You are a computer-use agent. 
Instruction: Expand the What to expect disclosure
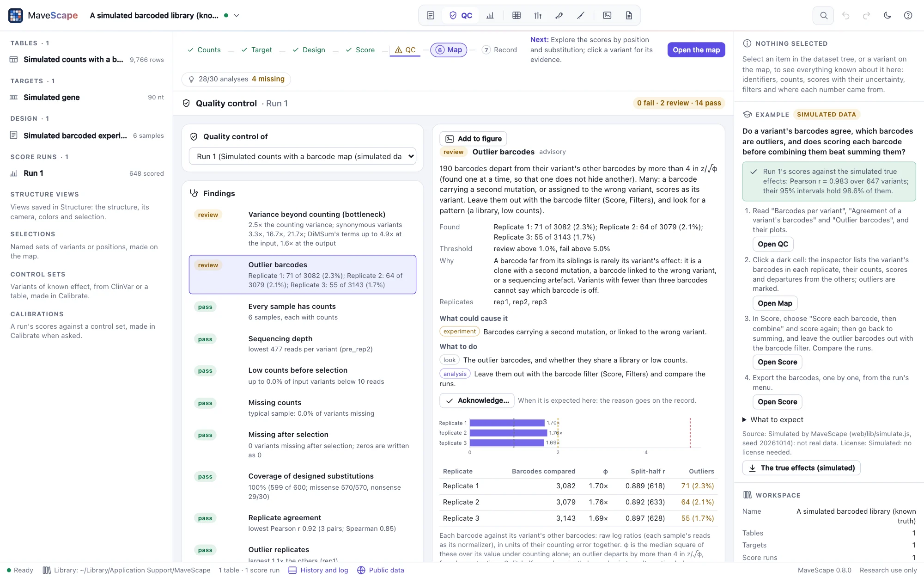(x=772, y=419)
